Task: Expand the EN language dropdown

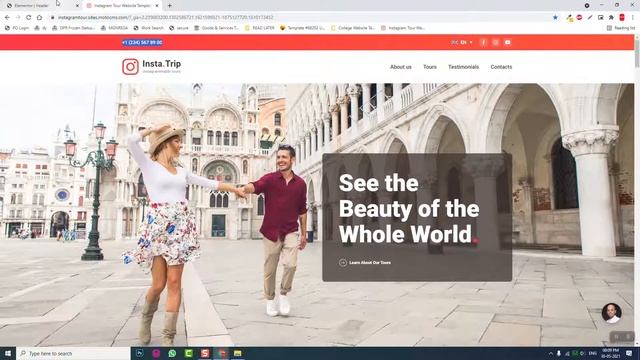Action: [x=462, y=42]
